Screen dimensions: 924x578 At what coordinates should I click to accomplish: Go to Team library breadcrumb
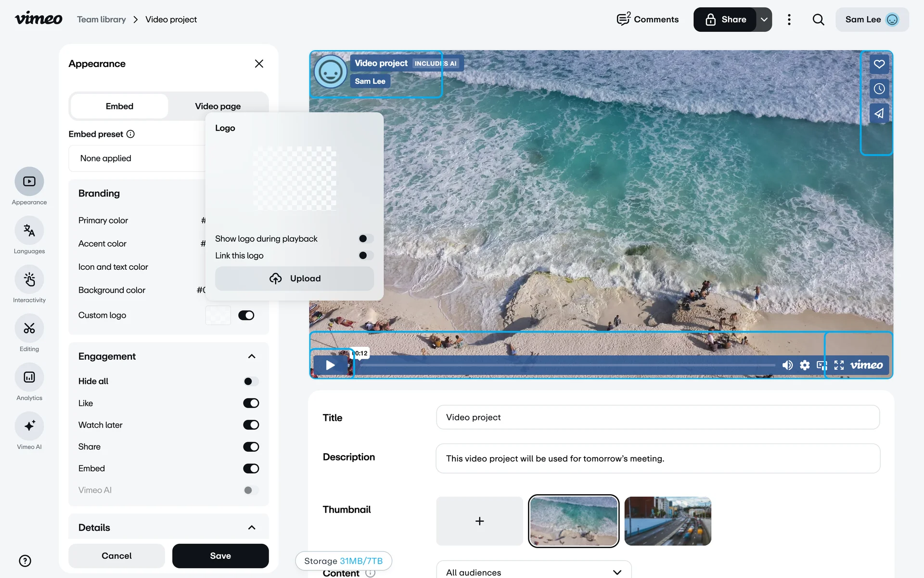102,20
